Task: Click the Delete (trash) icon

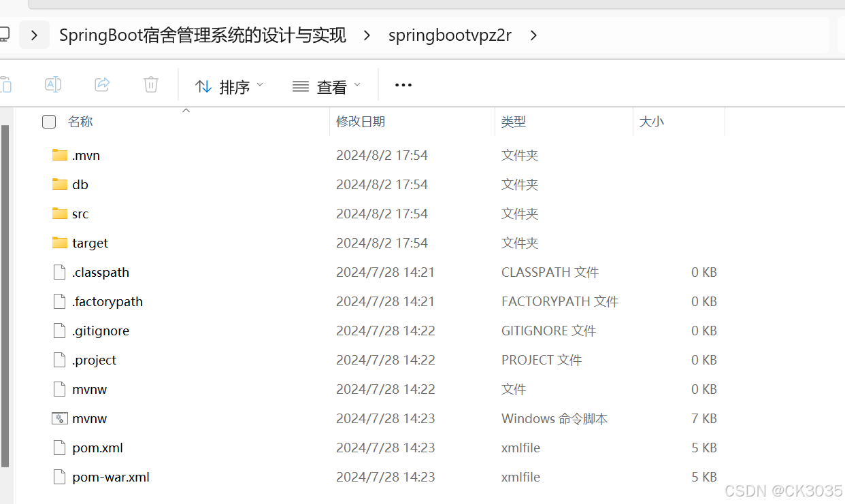Action: tap(150, 84)
